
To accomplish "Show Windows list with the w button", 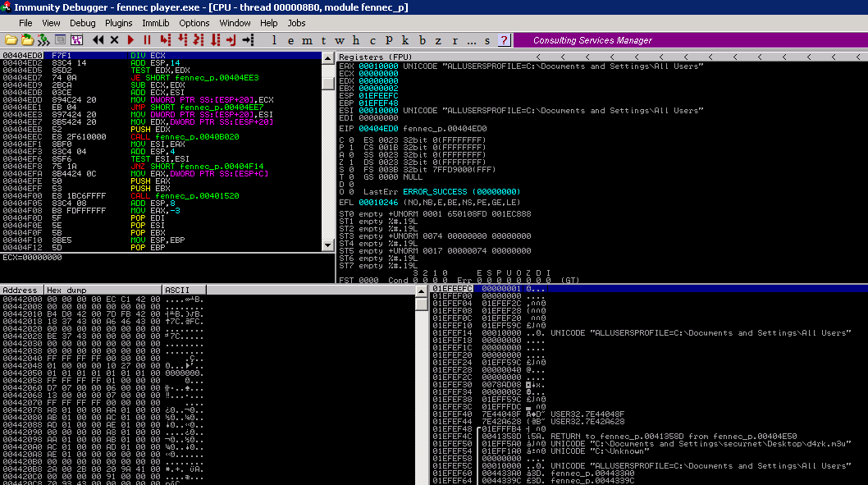I will pos(340,40).
